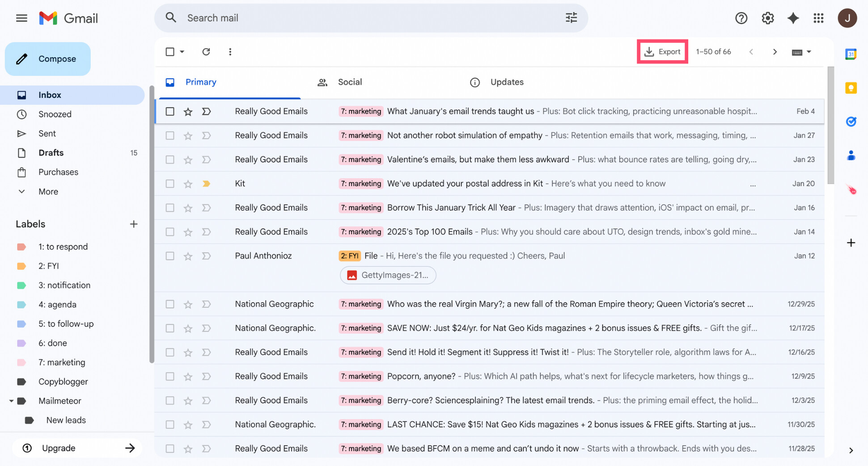This screenshot has height=466, width=868.
Task: Open Gmail settings gear
Action: coord(767,18)
